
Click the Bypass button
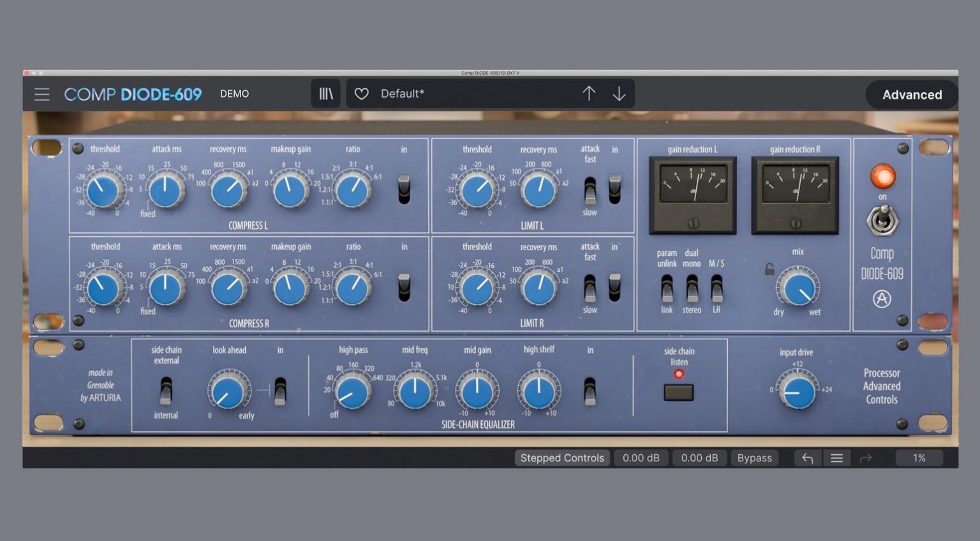point(754,457)
